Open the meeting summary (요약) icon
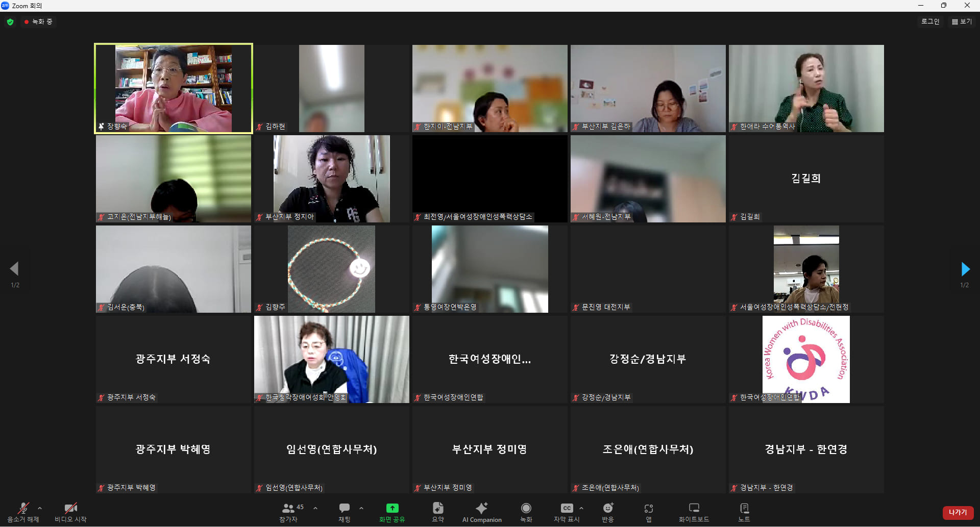Screen dimensions: 980x527 438,512
